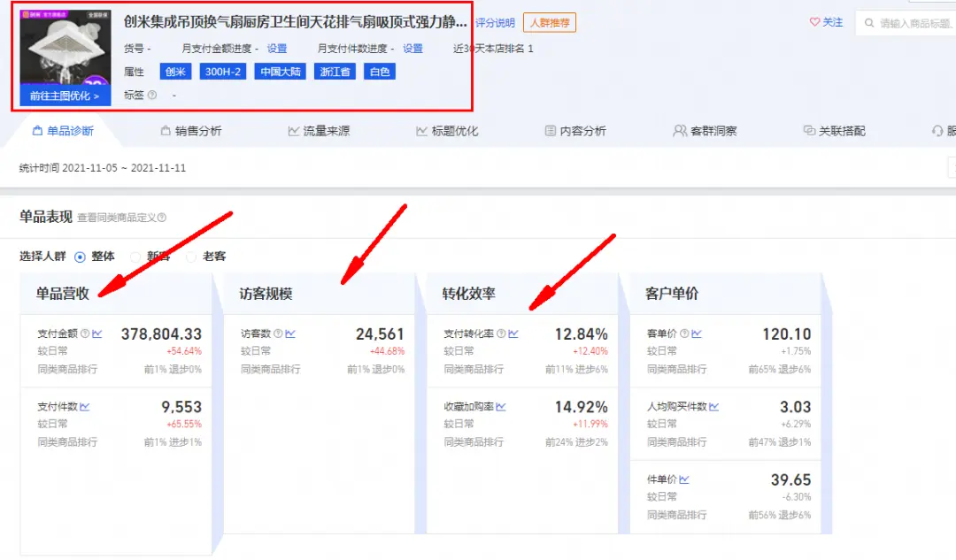
Task: Click the heart icon beside 关注
Action: click(816, 23)
